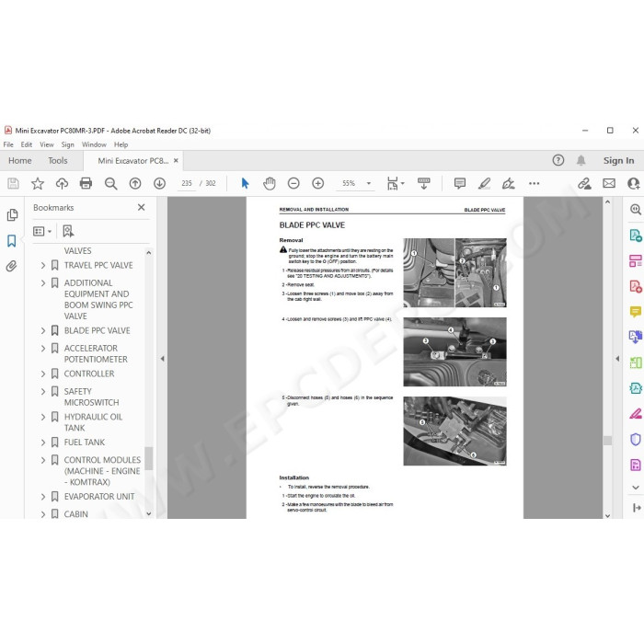The height and width of the screenshot is (644, 644).
Task: Open the Window menu
Action: 94,144
